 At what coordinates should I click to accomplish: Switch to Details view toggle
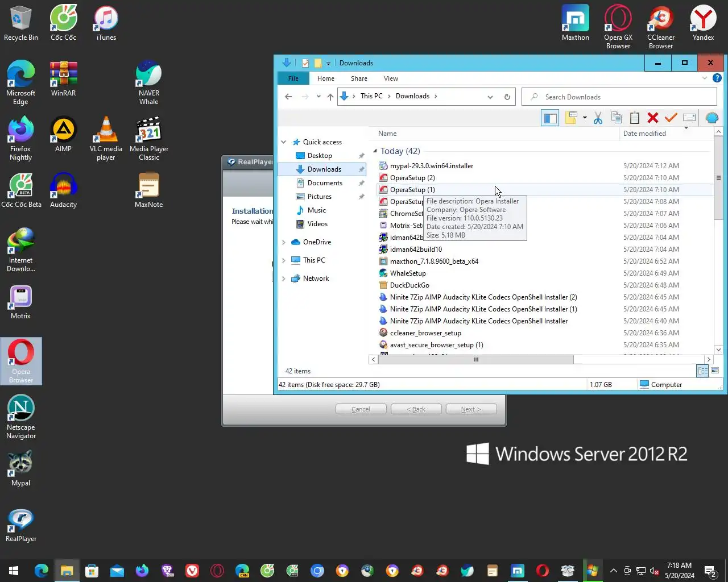click(702, 371)
